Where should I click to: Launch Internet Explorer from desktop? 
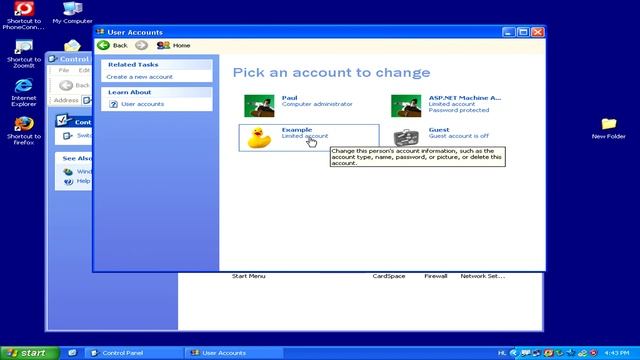[24, 92]
